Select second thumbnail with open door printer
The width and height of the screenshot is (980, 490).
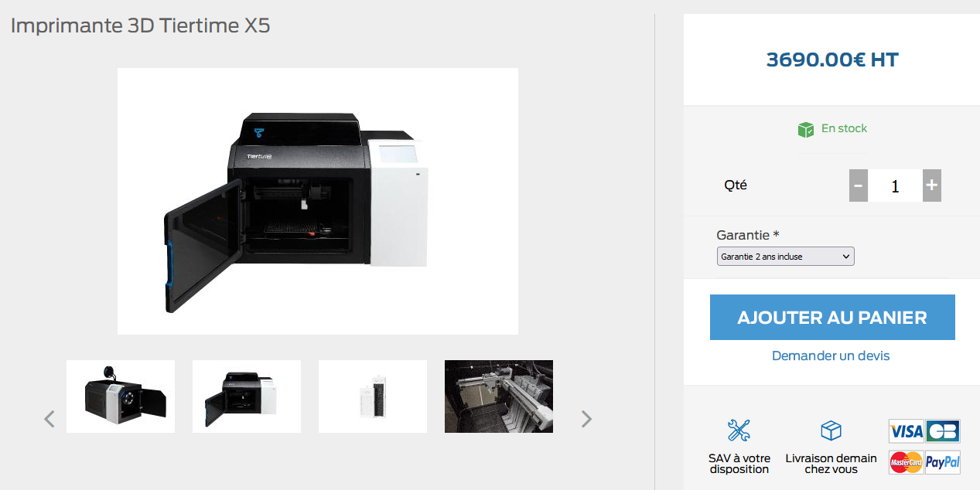tap(247, 396)
